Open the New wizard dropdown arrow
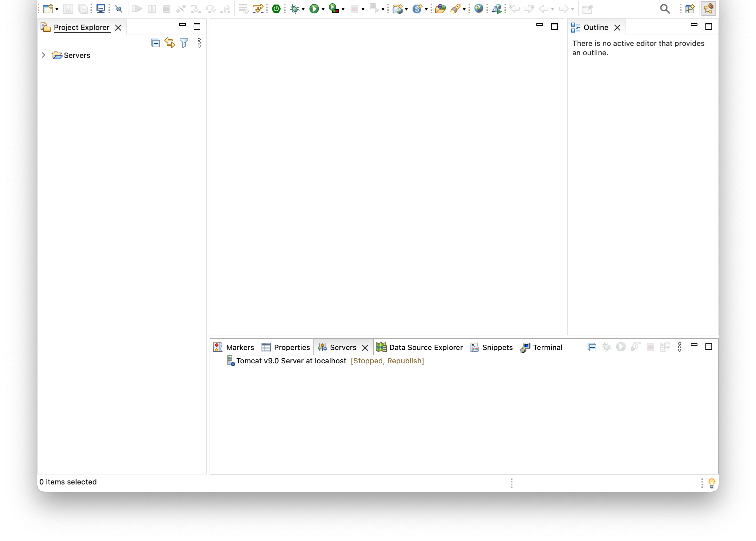The width and height of the screenshot is (756, 541). point(57,9)
